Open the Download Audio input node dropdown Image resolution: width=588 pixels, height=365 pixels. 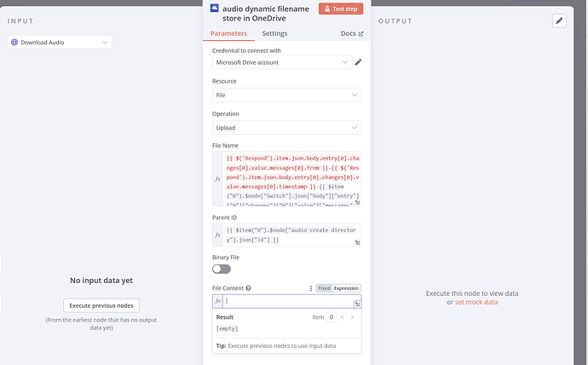point(60,42)
